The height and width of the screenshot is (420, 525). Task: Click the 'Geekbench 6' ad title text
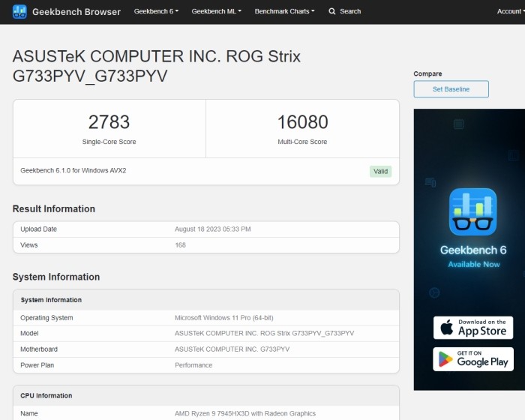click(473, 250)
